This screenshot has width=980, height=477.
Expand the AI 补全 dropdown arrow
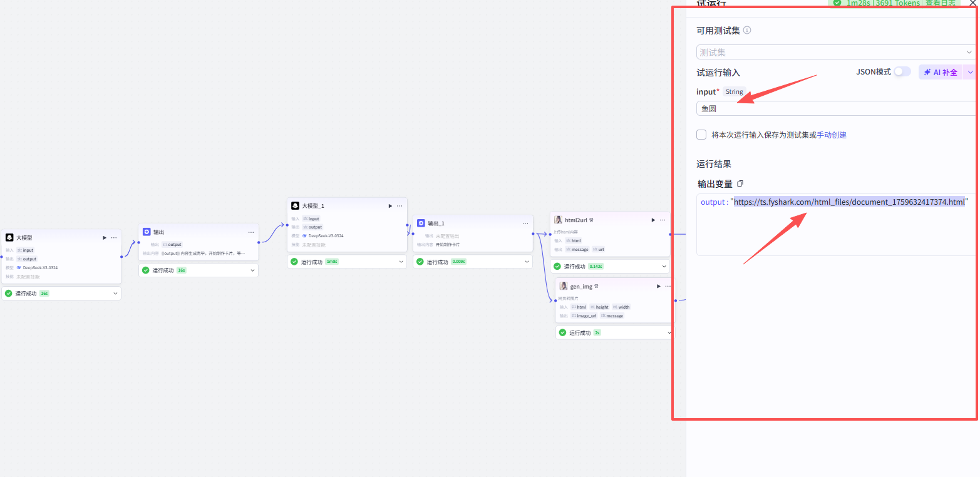pyautogui.click(x=970, y=72)
